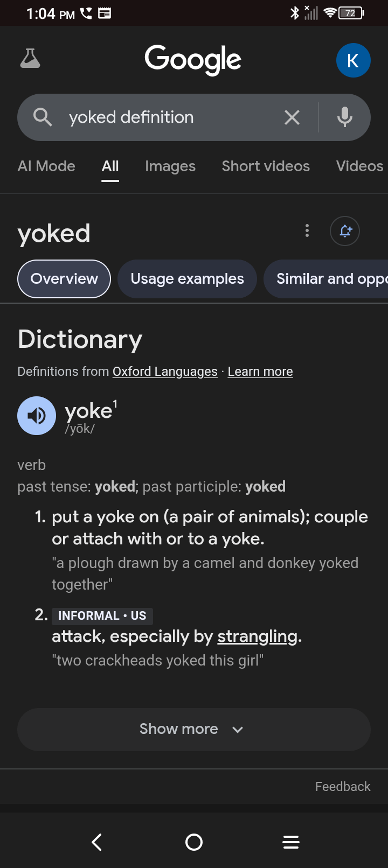
Task: Expand the dictionary with Show more
Action: coord(194,730)
